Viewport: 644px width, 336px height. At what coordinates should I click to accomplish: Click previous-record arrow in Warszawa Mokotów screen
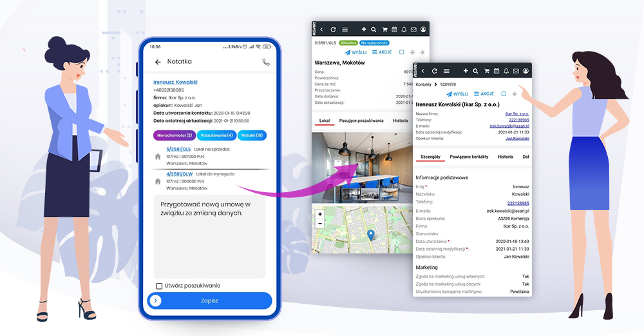412,52
